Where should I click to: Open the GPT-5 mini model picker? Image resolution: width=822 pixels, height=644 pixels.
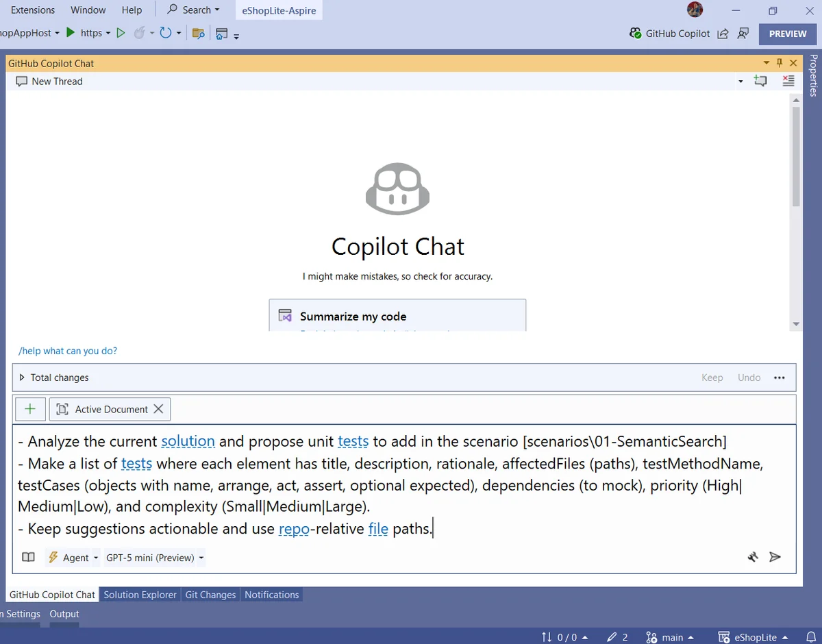point(155,558)
